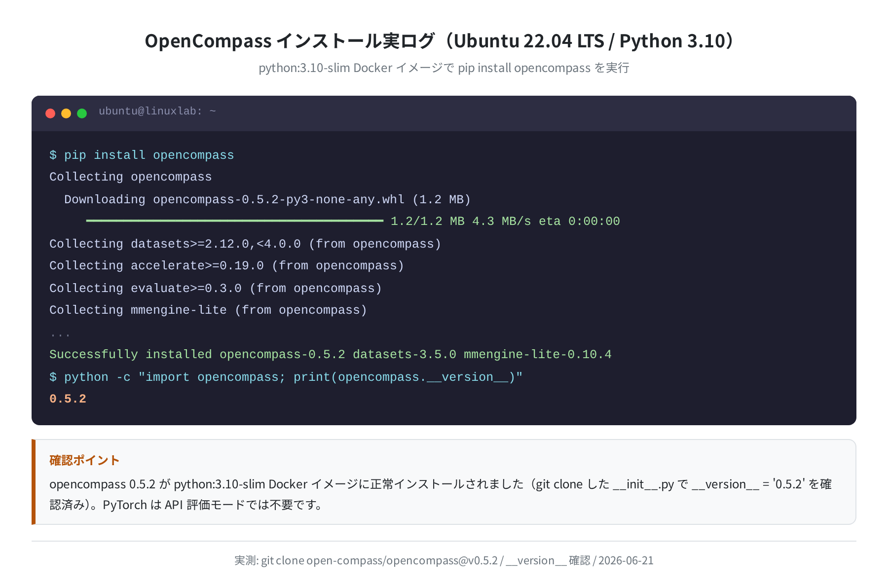Click the orange '0.5.2' version output

coord(68,399)
